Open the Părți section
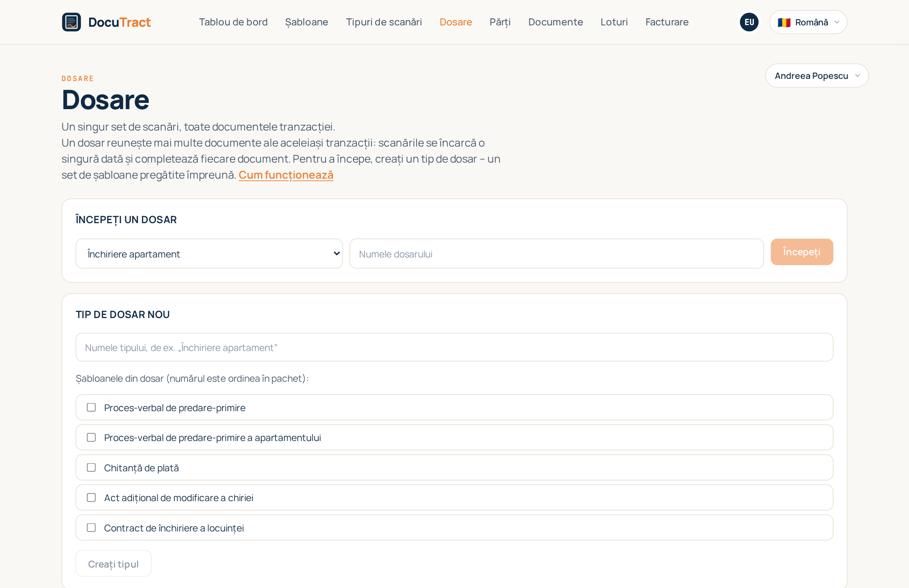Viewport: 909px width, 588px height. click(500, 22)
